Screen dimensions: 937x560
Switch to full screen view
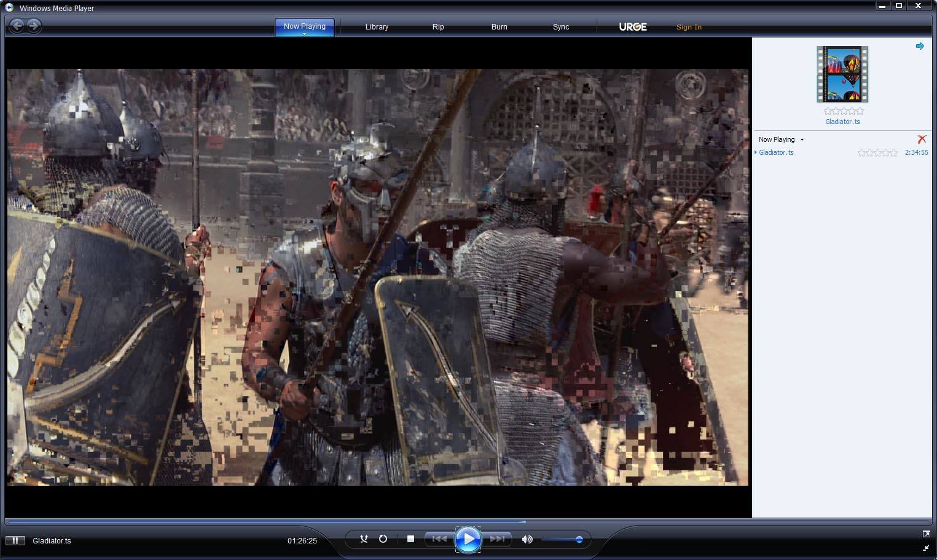926,534
